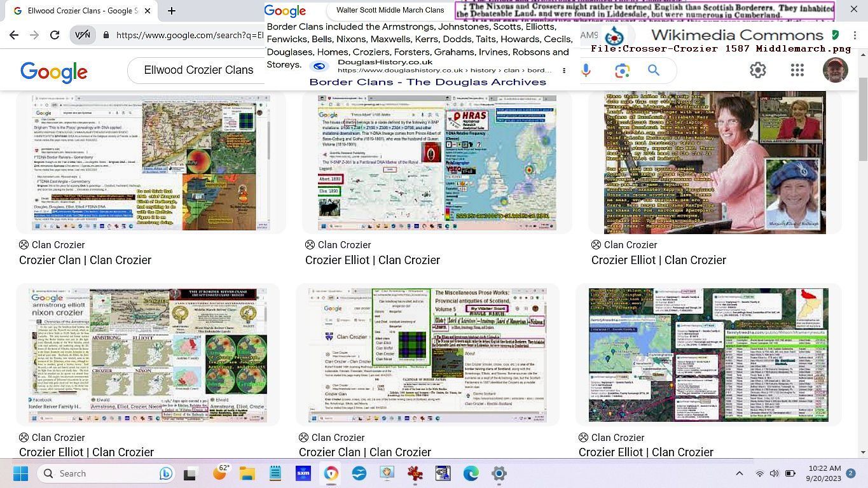
Task: Click 'Clan Crozier' source under pink sweater photo
Action: click(x=624, y=244)
